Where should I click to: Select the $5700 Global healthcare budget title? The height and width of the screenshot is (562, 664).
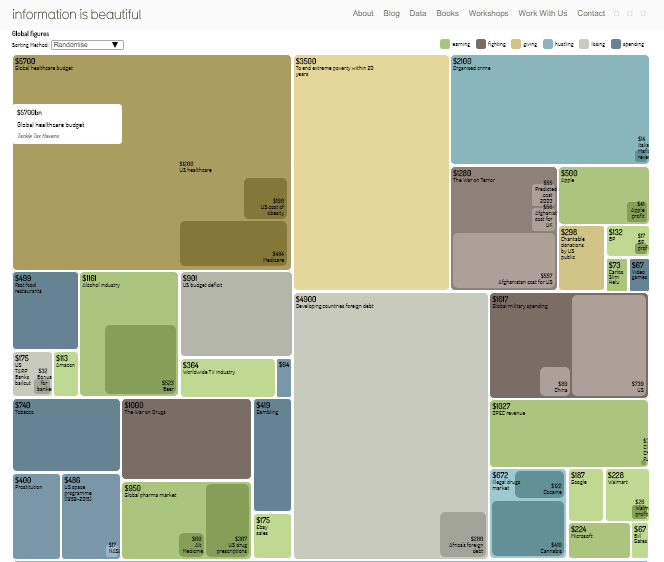pos(44,64)
